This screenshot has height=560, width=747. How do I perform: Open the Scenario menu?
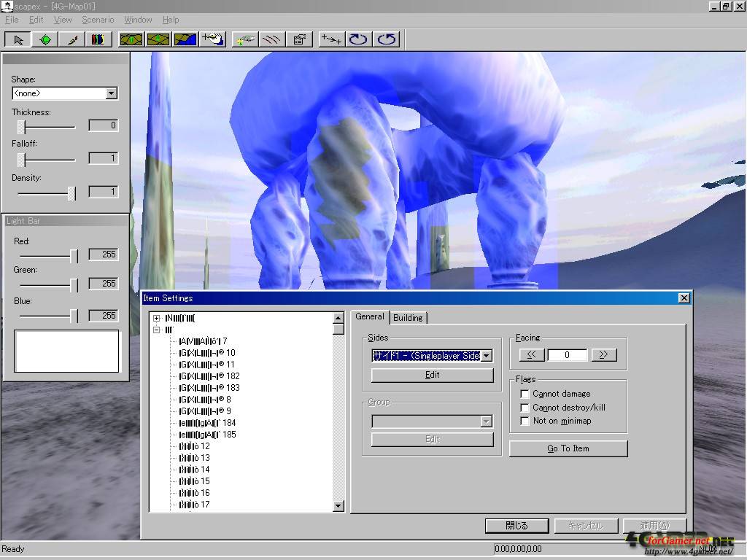[x=98, y=20]
